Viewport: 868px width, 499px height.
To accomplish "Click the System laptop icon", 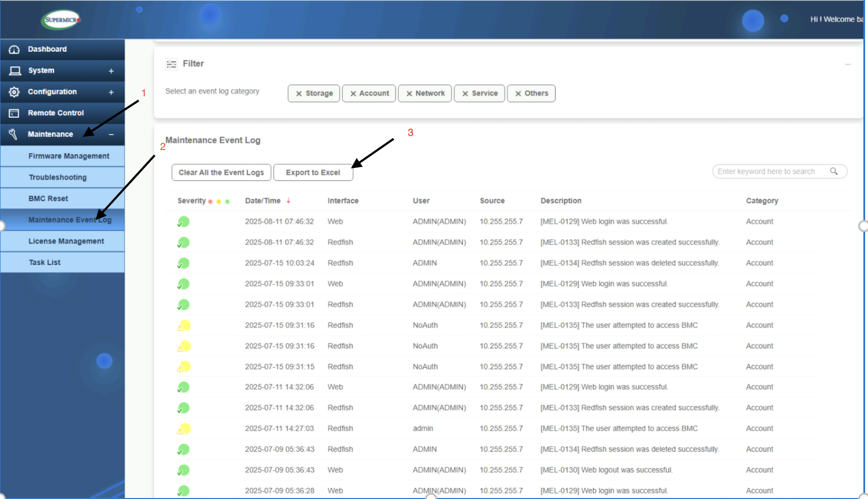I will (15, 71).
